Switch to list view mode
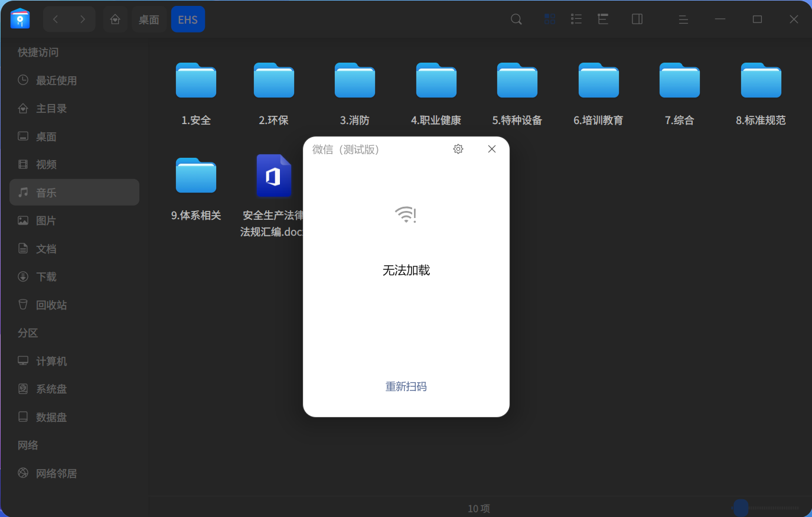Screen dimensions: 812x517 576,19
